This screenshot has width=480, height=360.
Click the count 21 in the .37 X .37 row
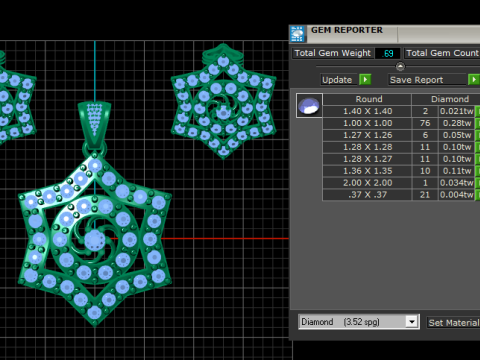[425, 195]
